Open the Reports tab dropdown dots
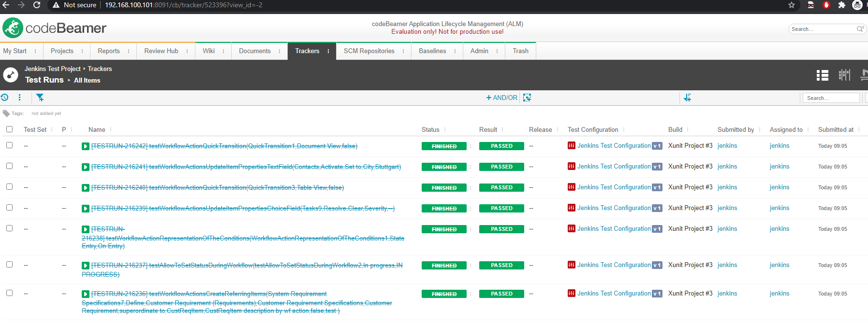 (129, 51)
